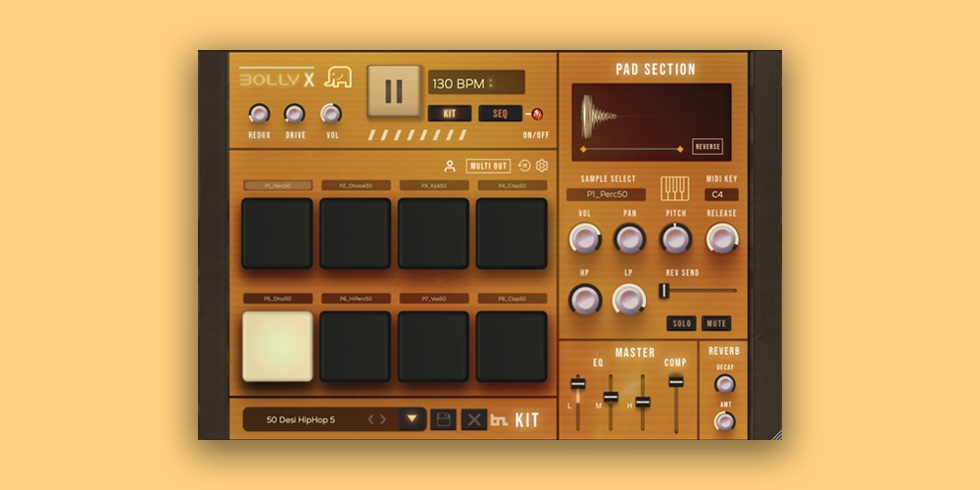The width and height of the screenshot is (980, 490).
Task: Click the EQ high (H) fader
Action: coord(643,402)
